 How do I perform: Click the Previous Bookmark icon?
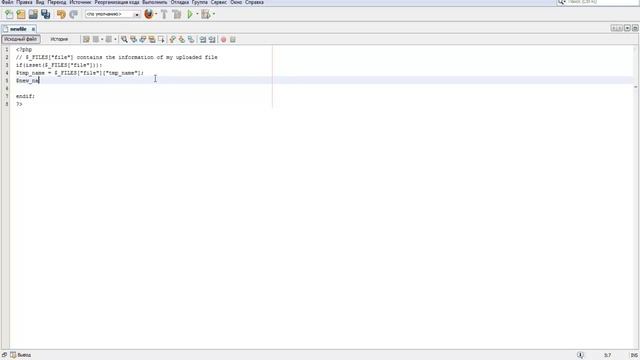[172, 39]
